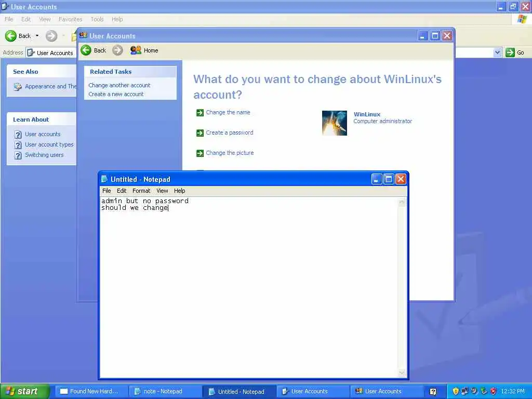This screenshot has height=399, width=532.
Task: Click the Home users icon
Action: 136,50
